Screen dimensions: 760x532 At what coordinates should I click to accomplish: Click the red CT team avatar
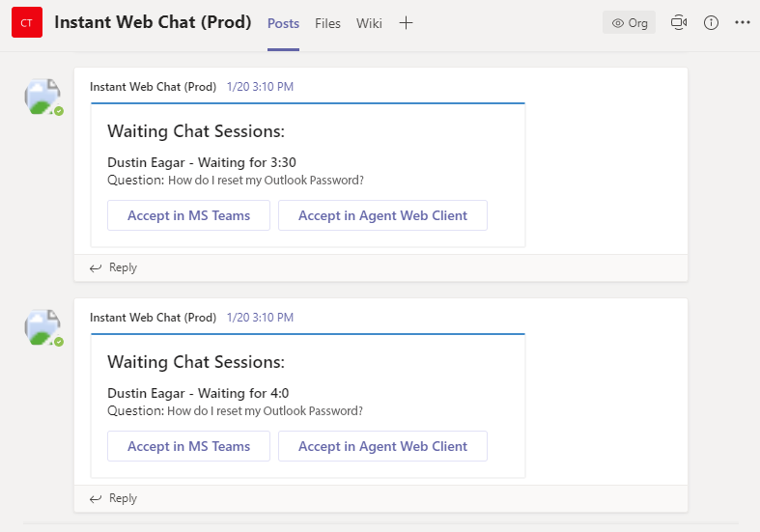point(27,22)
